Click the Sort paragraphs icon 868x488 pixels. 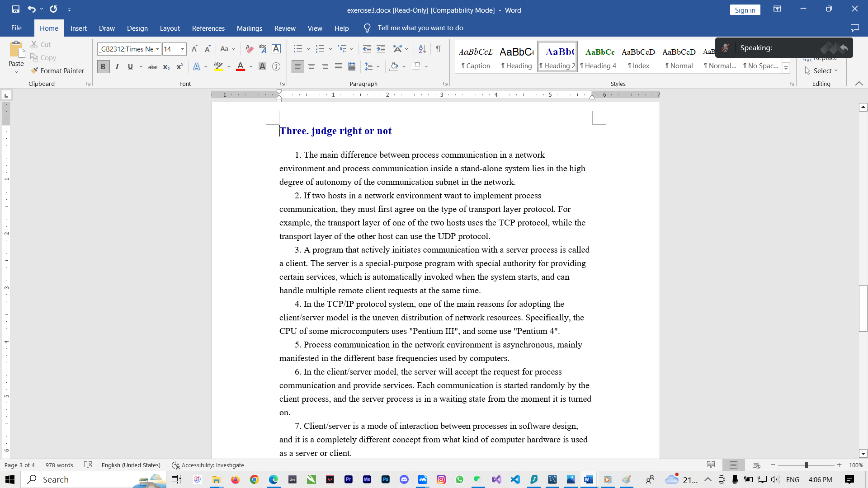(422, 49)
